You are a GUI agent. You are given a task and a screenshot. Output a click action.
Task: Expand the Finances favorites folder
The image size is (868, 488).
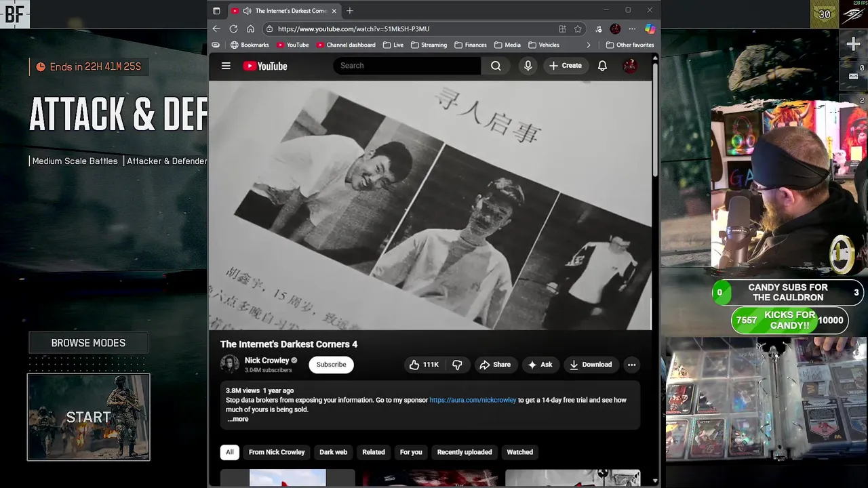point(471,45)
